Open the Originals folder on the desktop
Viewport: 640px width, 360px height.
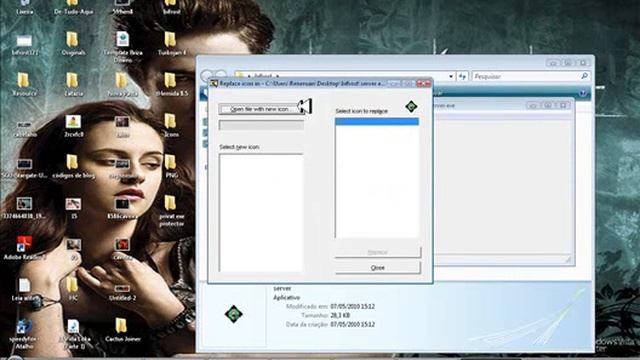73,44
